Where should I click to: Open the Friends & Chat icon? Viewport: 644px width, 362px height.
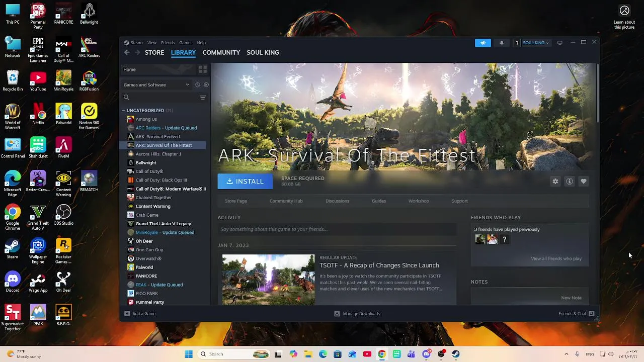[x=592, y=314]
